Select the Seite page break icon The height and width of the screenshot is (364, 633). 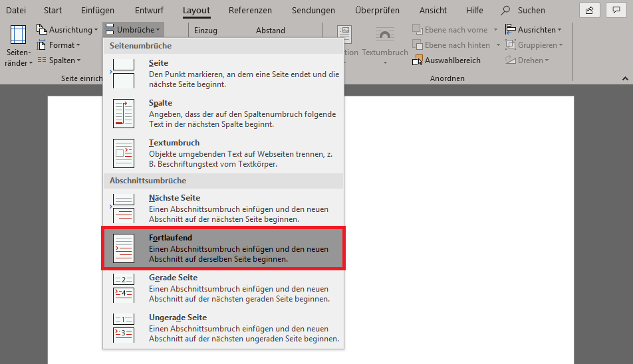coord(123,73)
